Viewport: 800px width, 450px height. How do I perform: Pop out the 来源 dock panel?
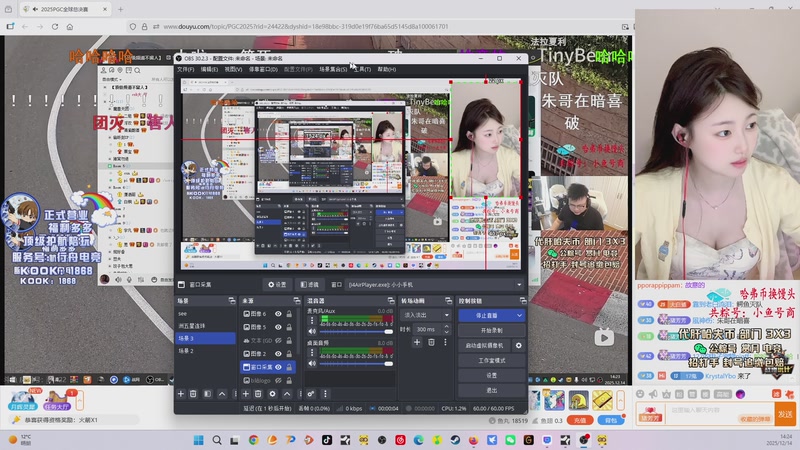[x=296, y=301]
